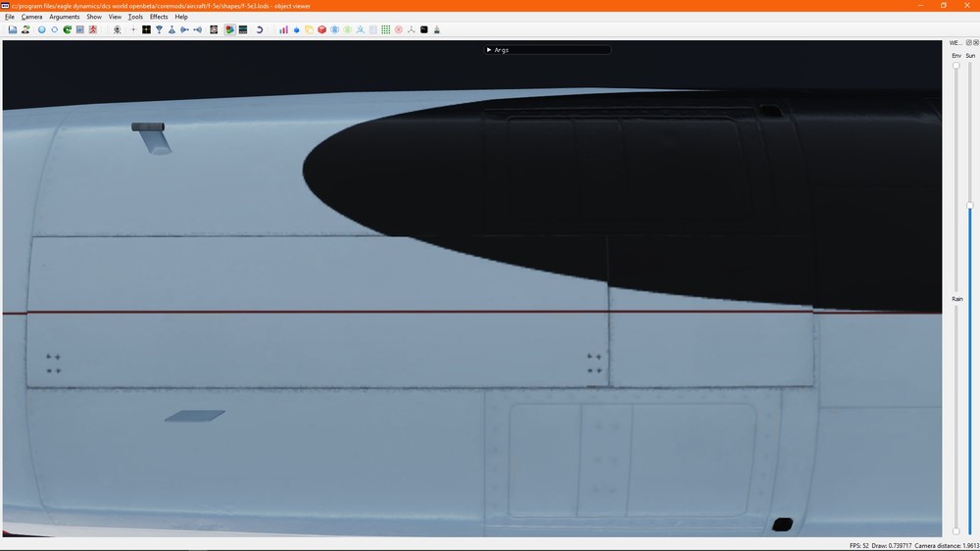
Task: Click the blue picture frame icon
Action: (80, 29)
